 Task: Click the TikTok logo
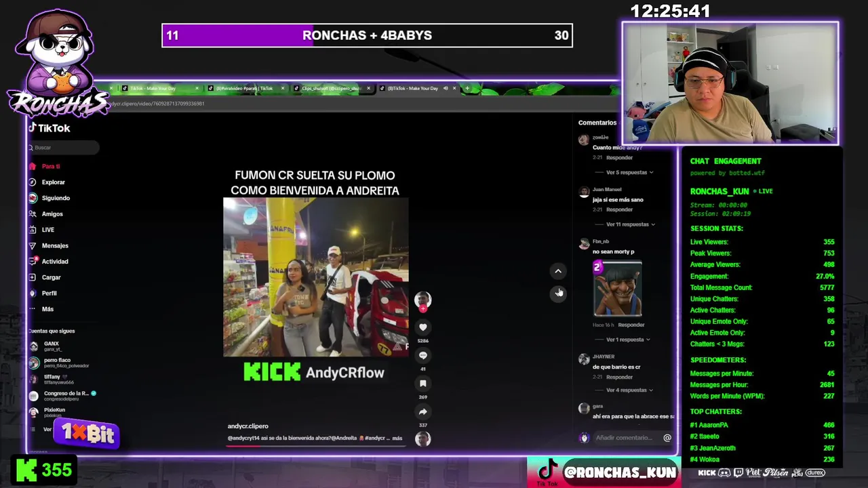(x=49, y=128)
